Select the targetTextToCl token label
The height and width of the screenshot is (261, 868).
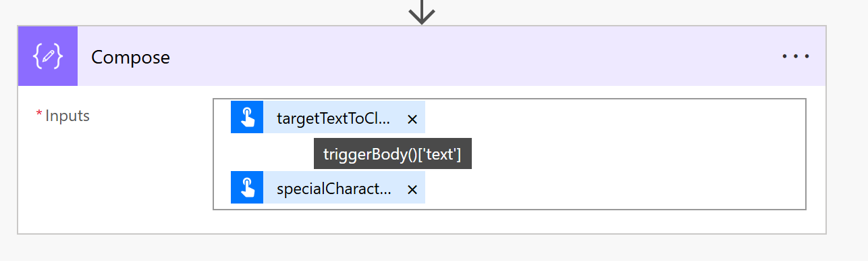tap(333, 120)
